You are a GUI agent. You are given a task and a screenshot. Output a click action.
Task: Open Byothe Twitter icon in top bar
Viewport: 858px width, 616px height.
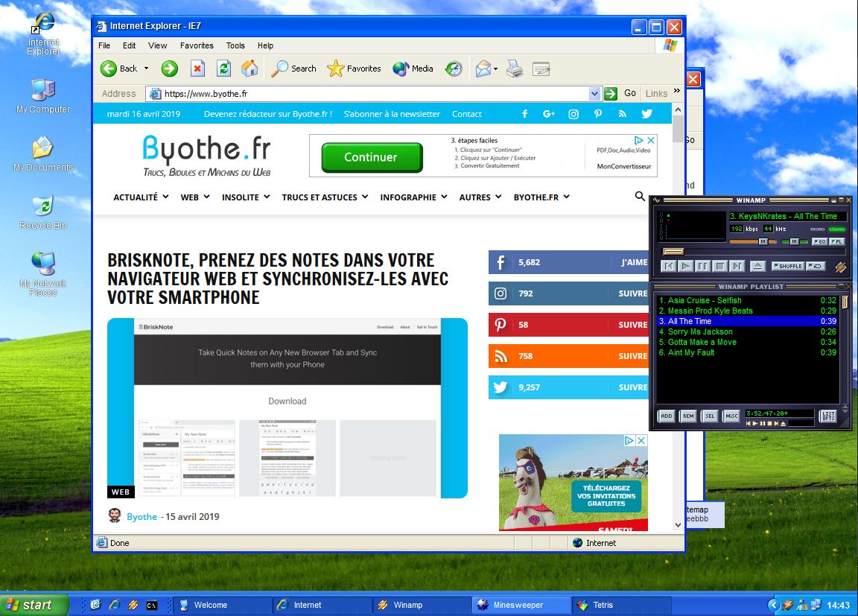point(646,114)
